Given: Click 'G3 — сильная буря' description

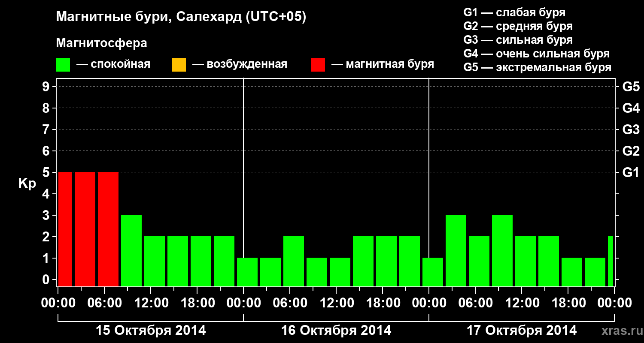Looking at the screenshot, I should click(x=518, y=40).
